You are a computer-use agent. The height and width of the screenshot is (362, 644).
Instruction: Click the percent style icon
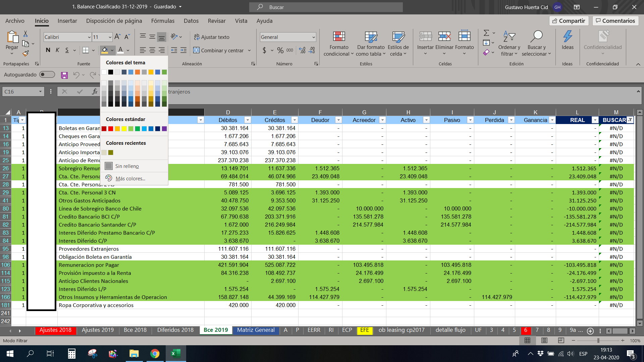point(280,50)
